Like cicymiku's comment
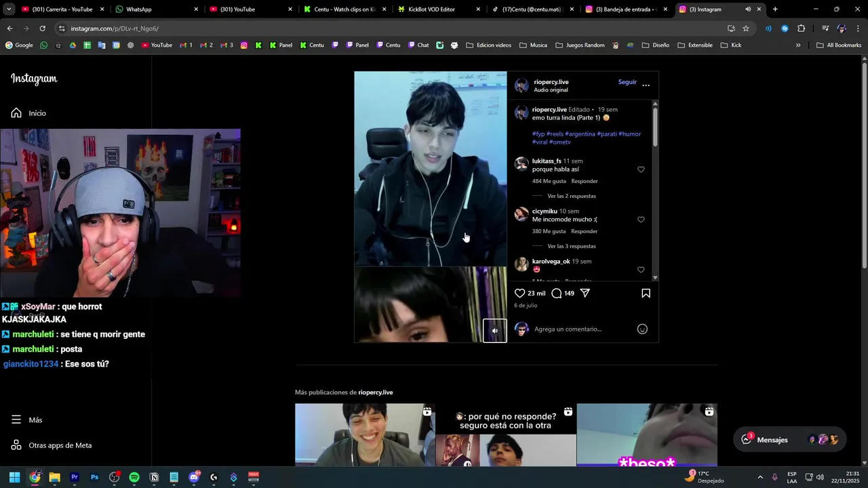Image resolution: width=868 pixels, height=488 pixels. 641,220
